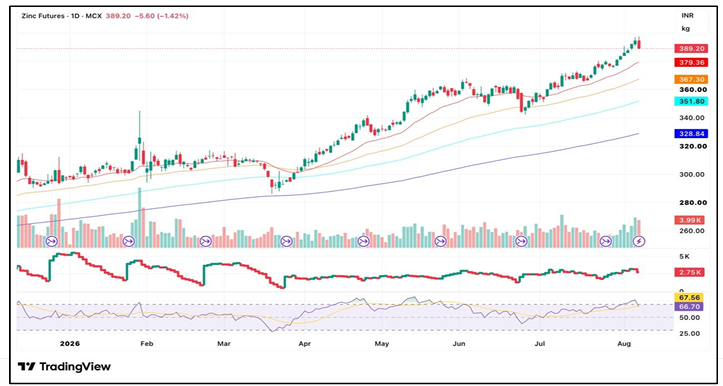Image resolution: width=723 pixels, height=386 pixels.
Task: Click the 2026 date axis label
Action: tap(70, 344)
